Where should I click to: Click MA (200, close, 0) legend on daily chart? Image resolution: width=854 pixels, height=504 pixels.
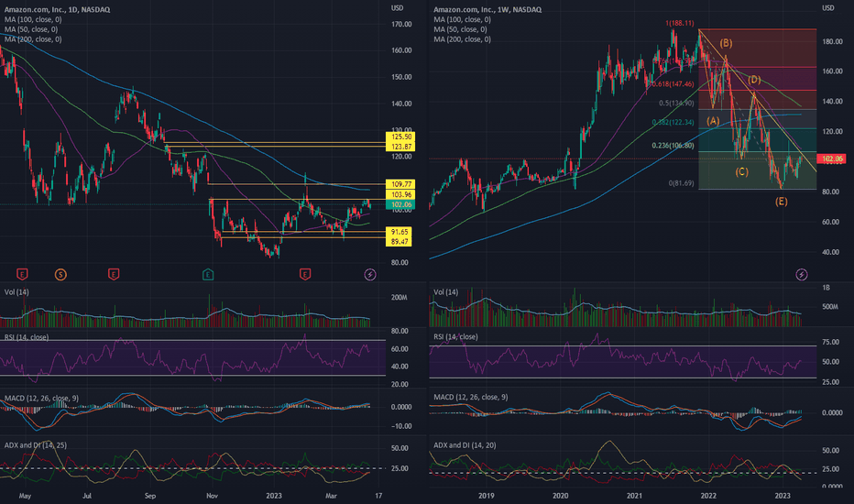(33, 39)
